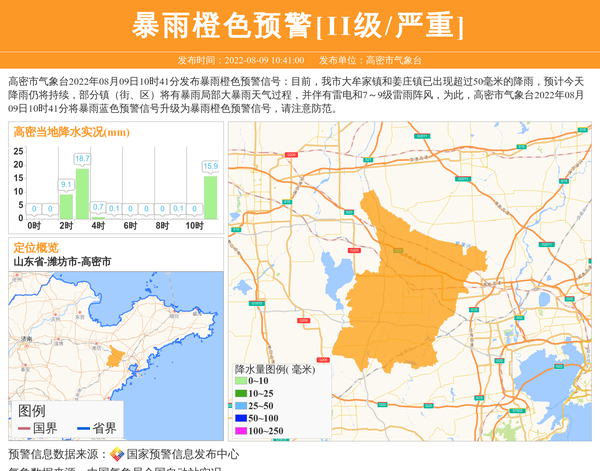Click the 国界 line marker in the legend
Image resolution: width=600 pixels, height=471 pixels.
[x=23, y=429]
